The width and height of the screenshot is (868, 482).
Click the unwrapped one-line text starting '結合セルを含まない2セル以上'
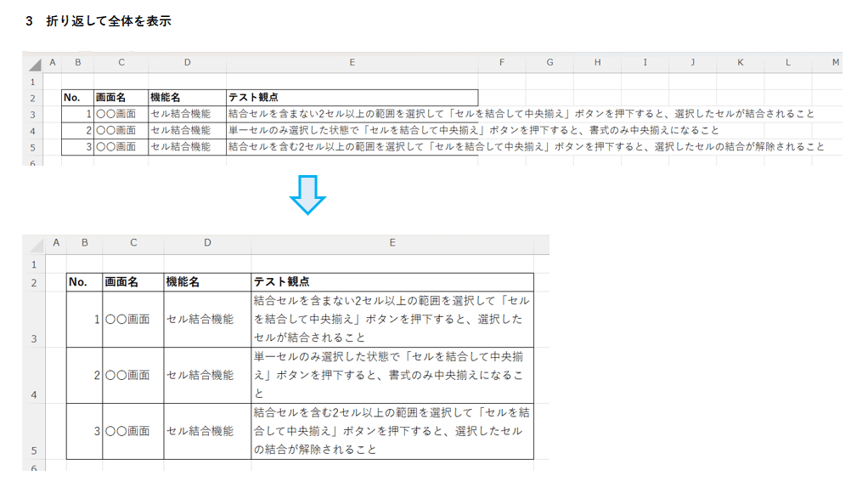[x=521, y=114]
